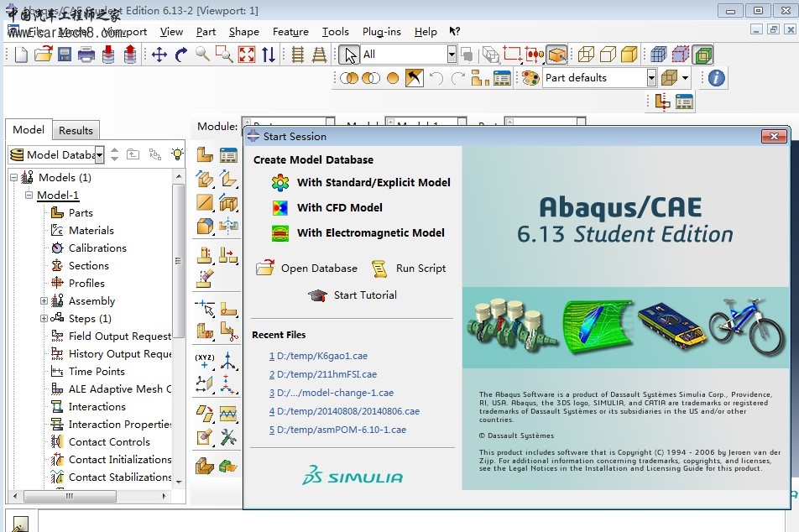Click the light bulb icon in model tree
Viewport: 799px width, 532px height.
(177, 154)
